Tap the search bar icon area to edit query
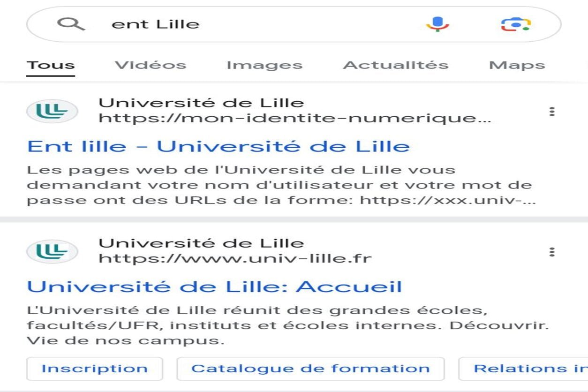Image resolution: width=588 pixels, height=392 pixels. pos(72,23)
